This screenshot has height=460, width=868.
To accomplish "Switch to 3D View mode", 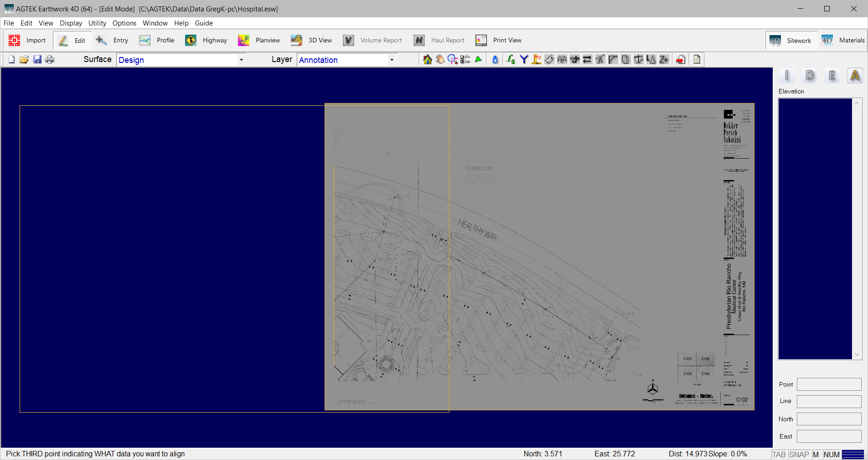I will pyautogui.click(x=312, y=41).
